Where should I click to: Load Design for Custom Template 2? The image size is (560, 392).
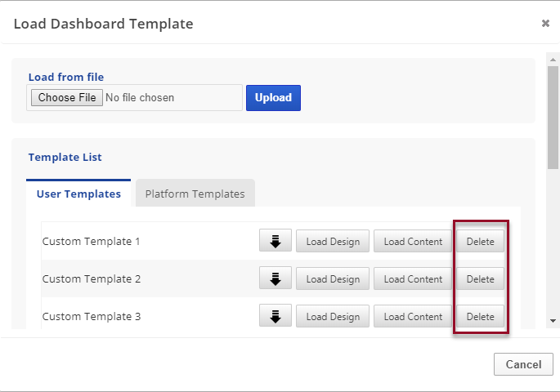click(333, 279)
